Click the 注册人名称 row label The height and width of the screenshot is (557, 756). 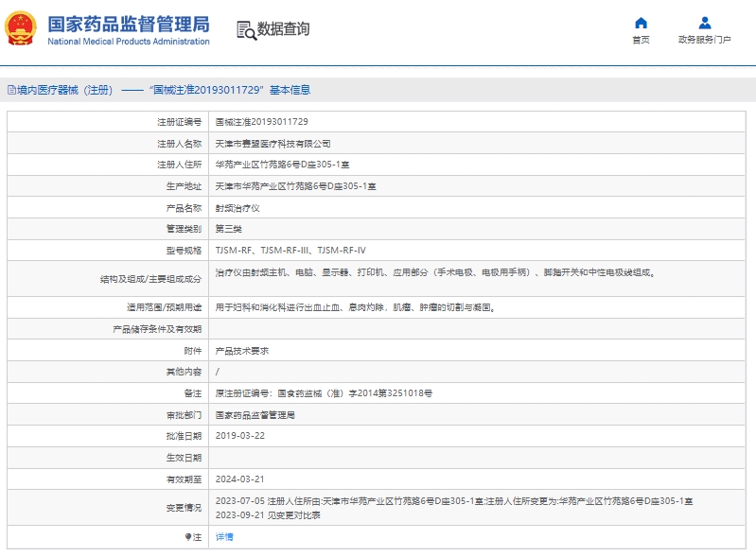point(180,144)
